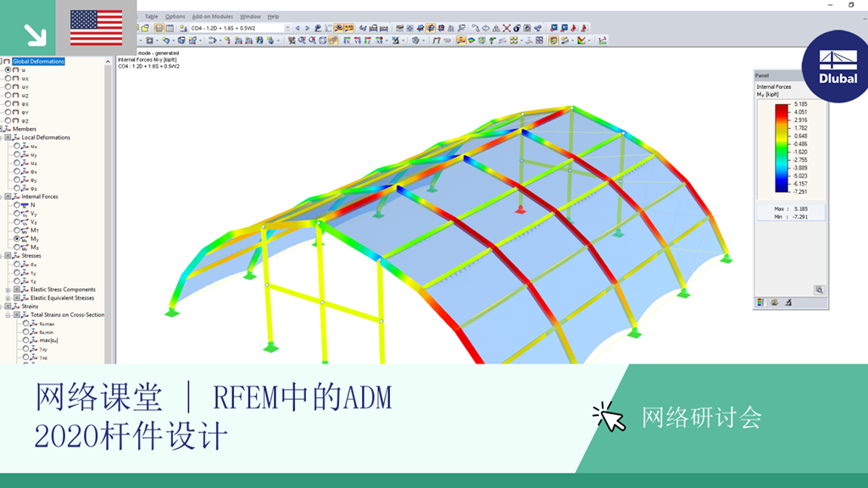Open factors tab icon in Panel
868x488 pixels.
pos(774,302)
